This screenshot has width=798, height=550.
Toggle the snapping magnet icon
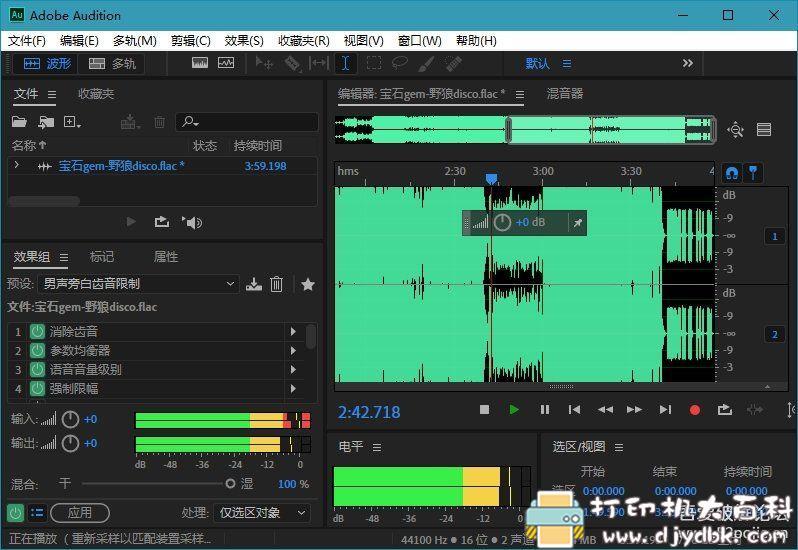[732, 173]
